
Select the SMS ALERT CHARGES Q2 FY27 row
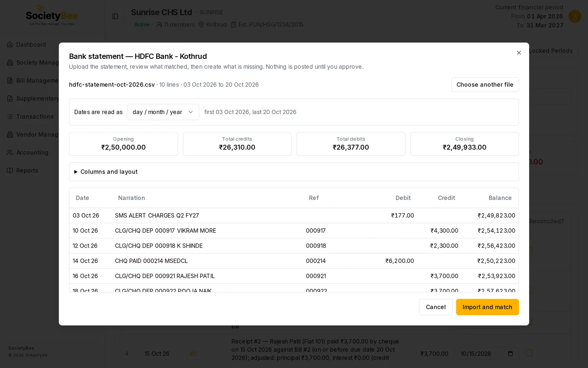pyautogui.click(x=294, y=216)
